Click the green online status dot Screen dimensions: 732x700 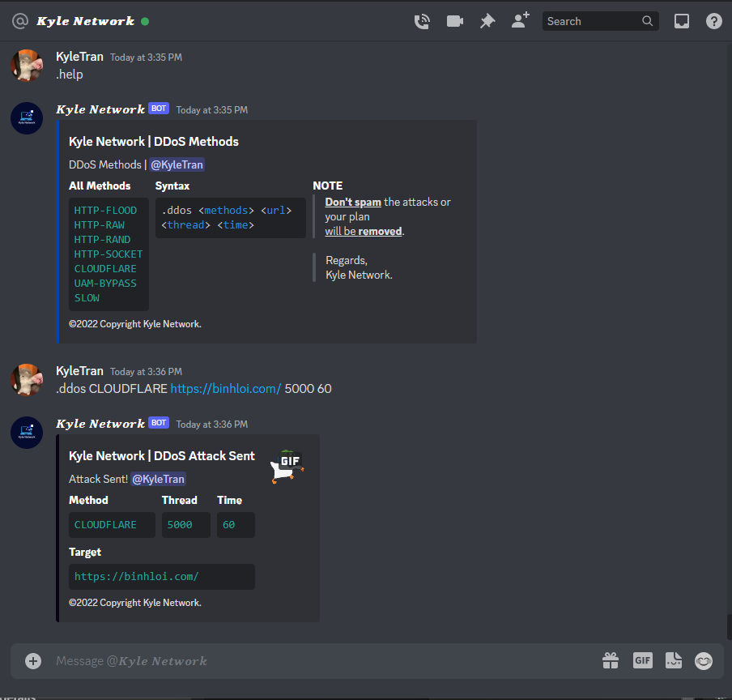(x=145, y=22)
